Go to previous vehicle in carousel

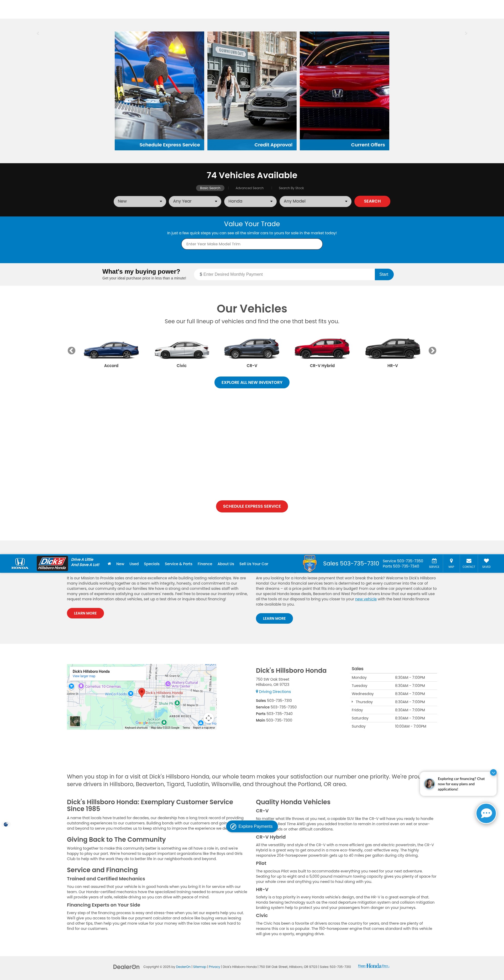[x=72, y=350]
